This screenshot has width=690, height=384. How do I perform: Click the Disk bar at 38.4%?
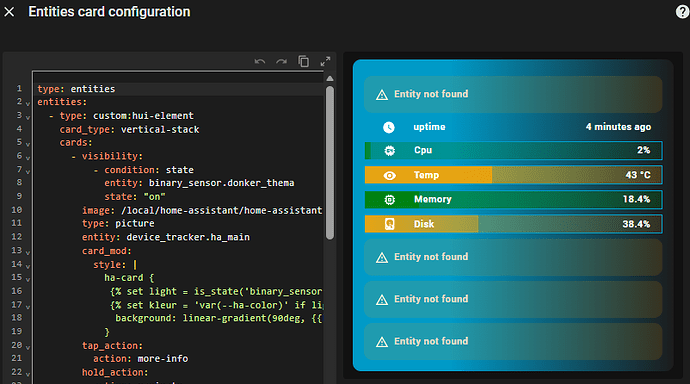(513, 224)
